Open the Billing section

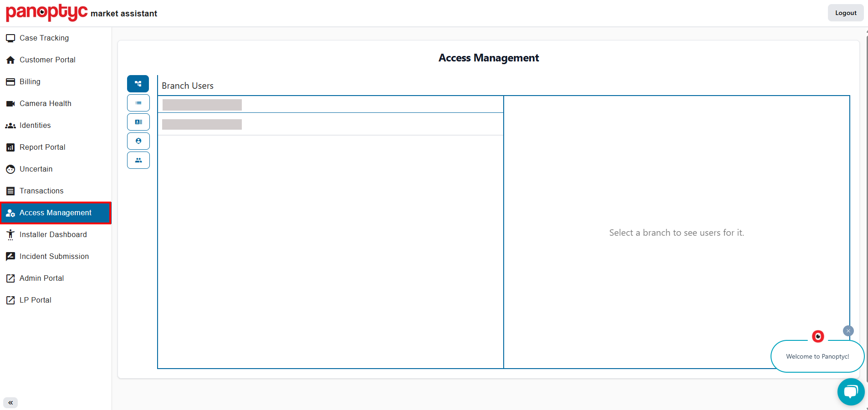(x=29, y=81)
